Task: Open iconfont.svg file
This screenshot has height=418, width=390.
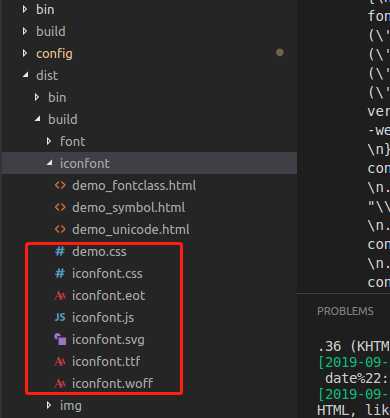Action: 108,339
